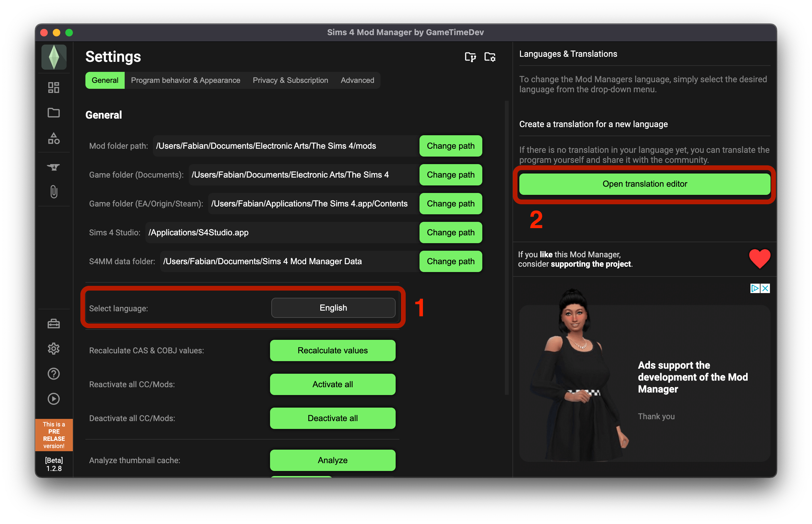Click the yellow minimize window button
This screenshot has height=524, width=812.
point(57,33)
